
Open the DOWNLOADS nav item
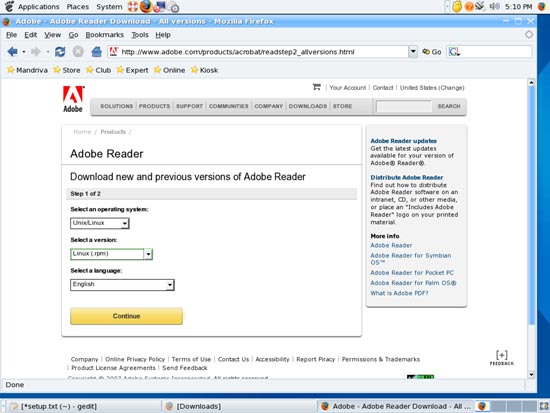pos(308,106)
